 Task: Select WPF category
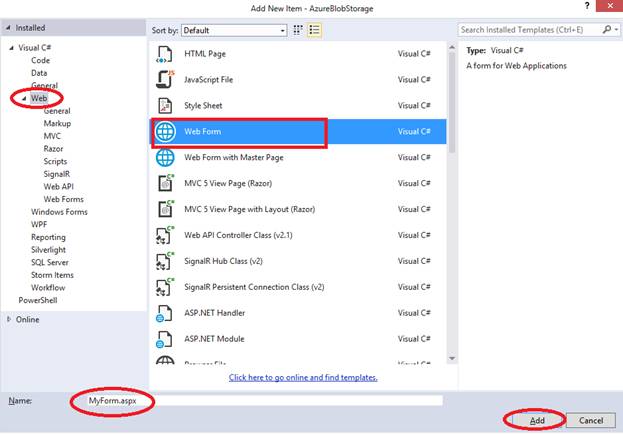39,225
